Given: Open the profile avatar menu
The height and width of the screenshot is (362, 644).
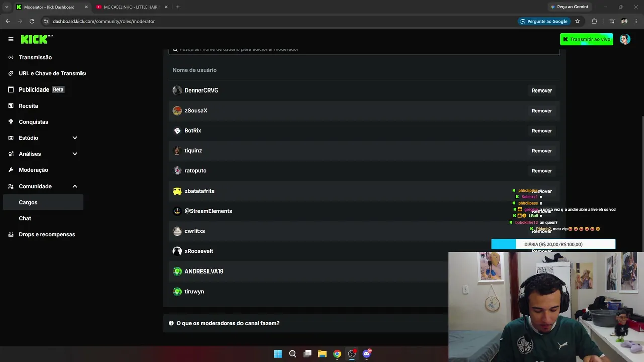Looking at the screenshot, I should [x=625, y=39].
